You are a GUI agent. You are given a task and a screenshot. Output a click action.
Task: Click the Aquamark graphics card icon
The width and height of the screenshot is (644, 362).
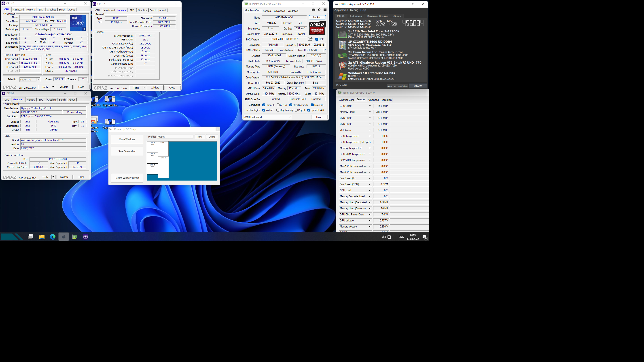[x=342, y=66]
